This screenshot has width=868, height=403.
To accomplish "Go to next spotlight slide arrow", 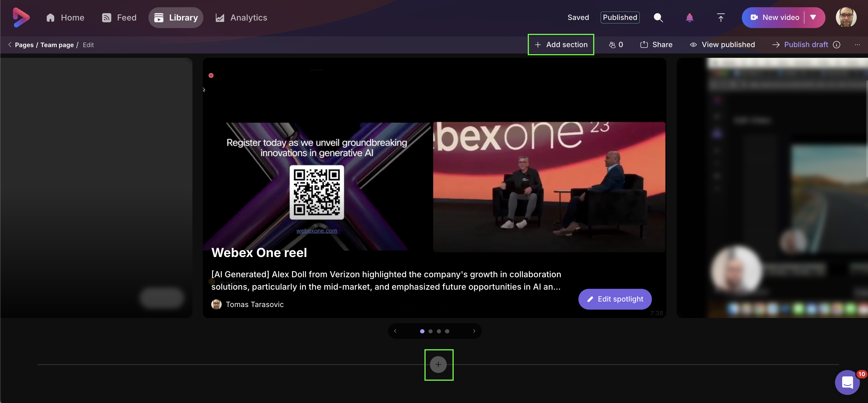I will 474,331.
